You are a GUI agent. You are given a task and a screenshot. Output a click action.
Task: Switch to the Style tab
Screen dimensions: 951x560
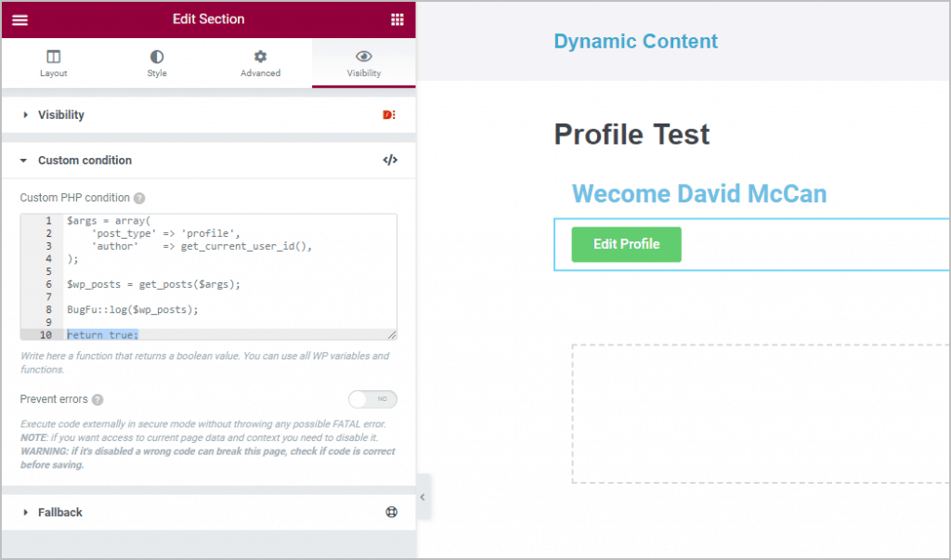[x=156, y=64]
